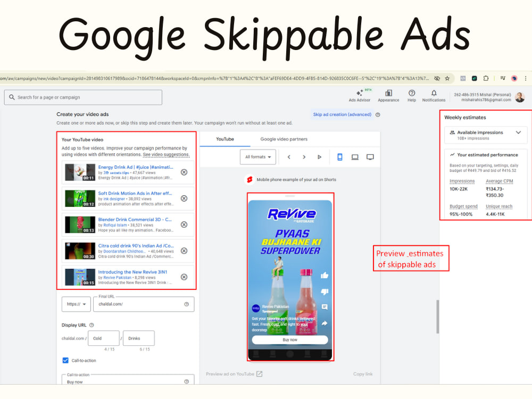The width and height of the screenshot is (532, 399).
Task: Like the ad in the Shorts preview
Action: coord(325,275)
